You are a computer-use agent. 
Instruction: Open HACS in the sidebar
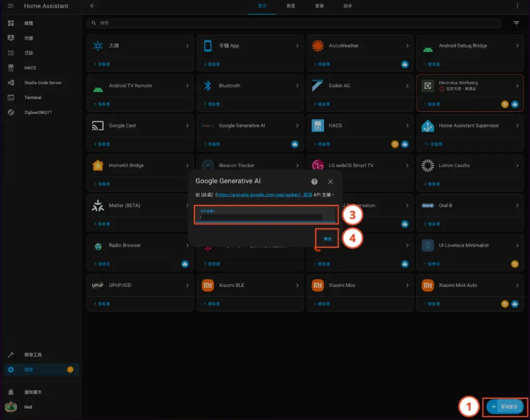[x=30, y=68]
